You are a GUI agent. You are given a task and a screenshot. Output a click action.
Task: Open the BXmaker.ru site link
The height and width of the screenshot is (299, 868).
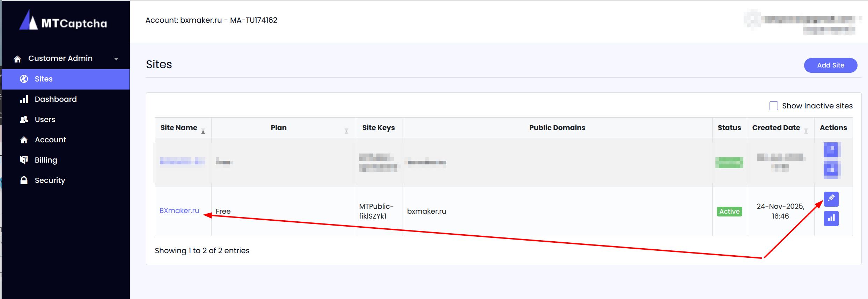point(179,211)
